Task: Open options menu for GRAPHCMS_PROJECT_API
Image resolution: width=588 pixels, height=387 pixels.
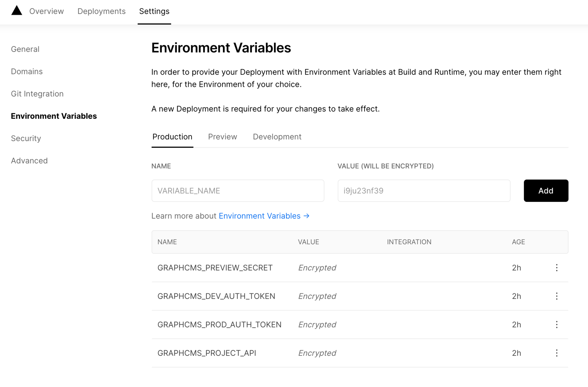Action: click(556, 353)
